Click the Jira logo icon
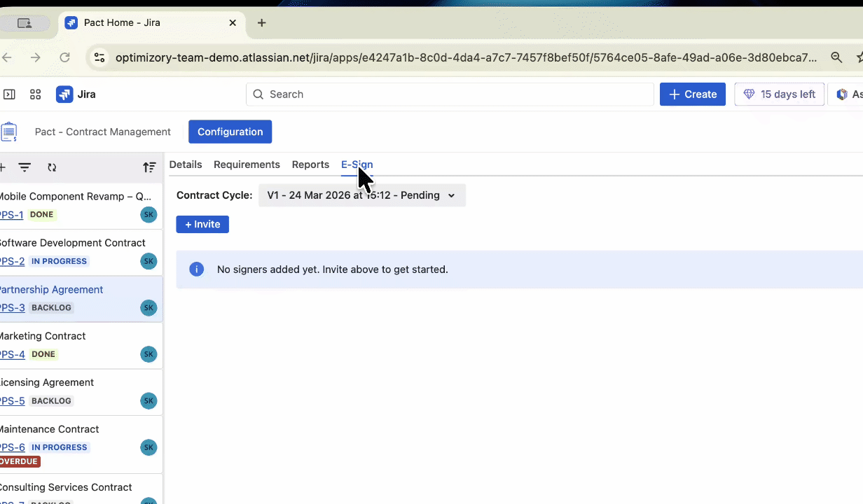The width and height of the screenshot is (863, 504). point(64,94)
